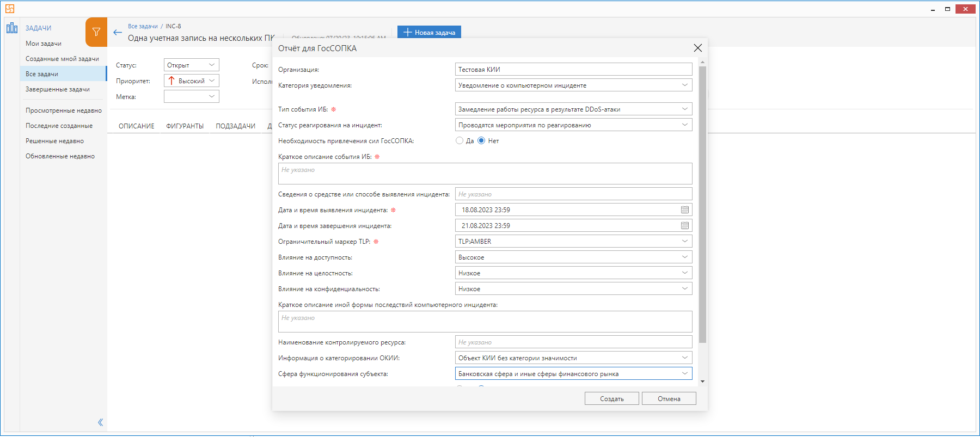This screenshot has height=437, width=980.
Task: Open Завершенные задачи in sidebar
Action: pyautogui.click(x=63, y=89)
